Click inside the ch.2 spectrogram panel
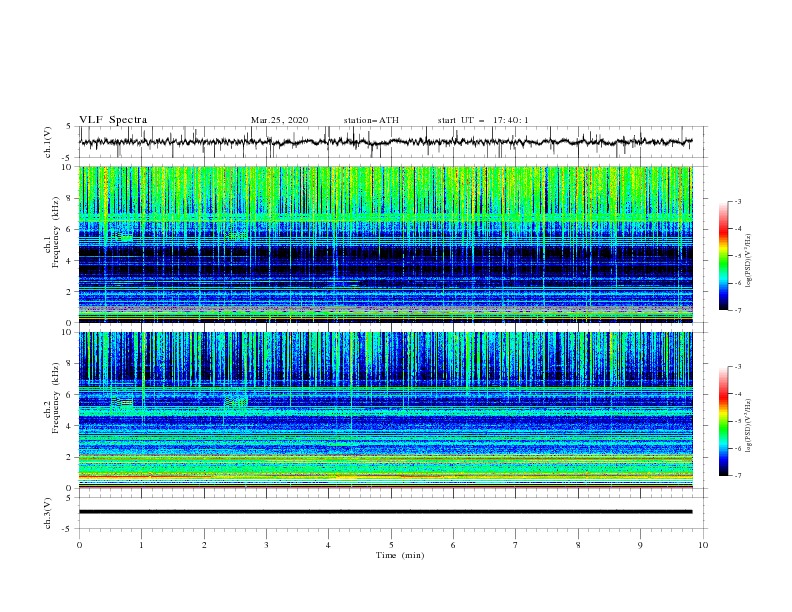The width and height of the screenshot is (792, 612). click(x=385, y=410)
